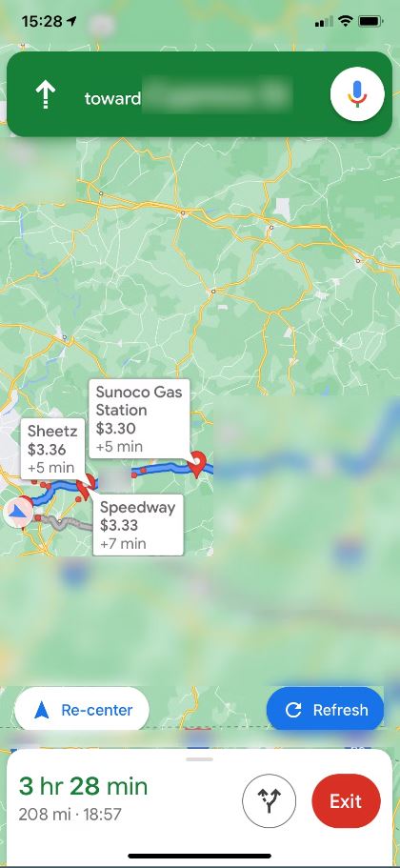Viewport: 400px width, 868px height.
Task: Tap the current location arrow marker
Action: 19,514
